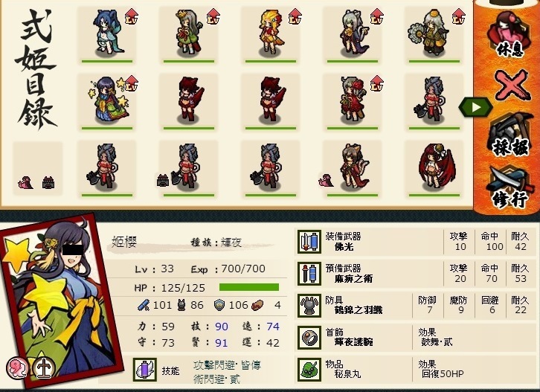Screen dimensions: 540x392
Task: Select the red-winged shikihime in the bottom row
Action: (434, 168)
